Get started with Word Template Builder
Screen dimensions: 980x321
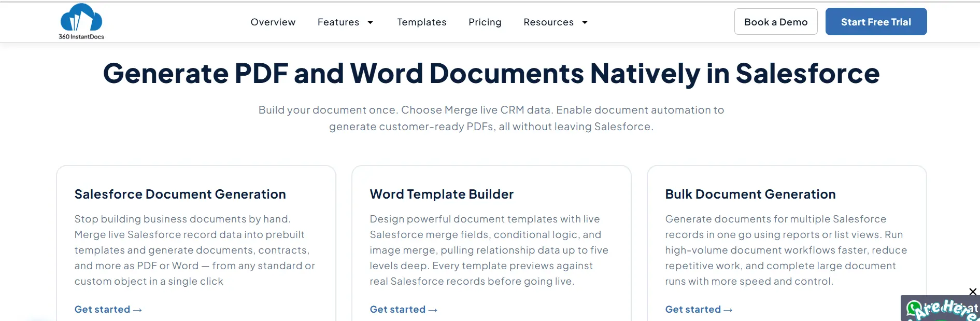pos(403,310)
